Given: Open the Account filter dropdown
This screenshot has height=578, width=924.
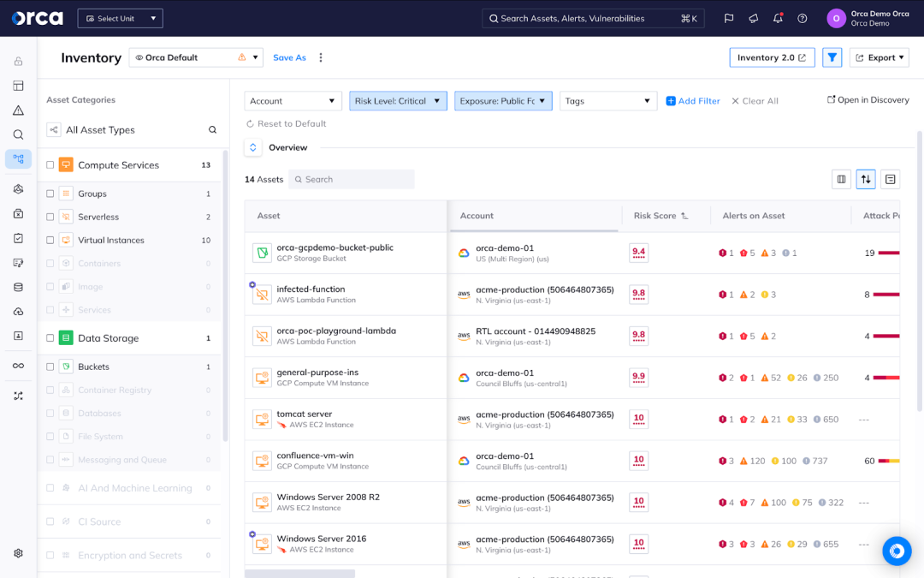Looking at the screenshot, I should click(293, 101).
